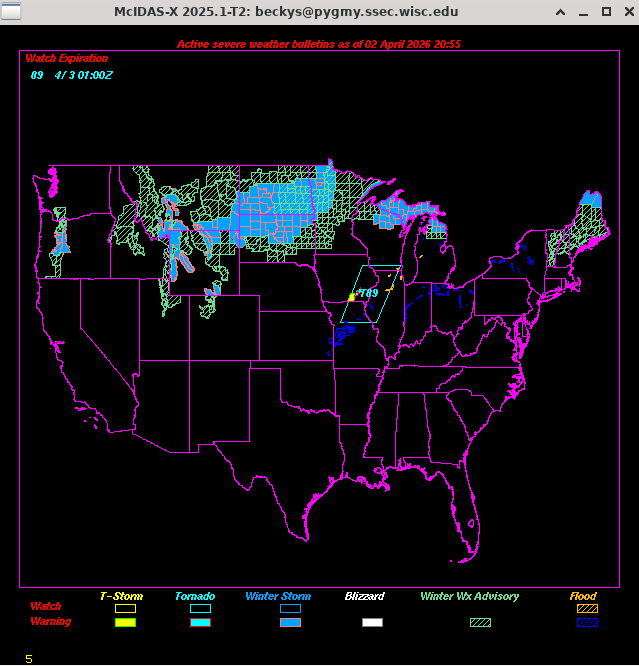Click watch 89 expiration time entry
639x666 pixels.
(71, 75)
